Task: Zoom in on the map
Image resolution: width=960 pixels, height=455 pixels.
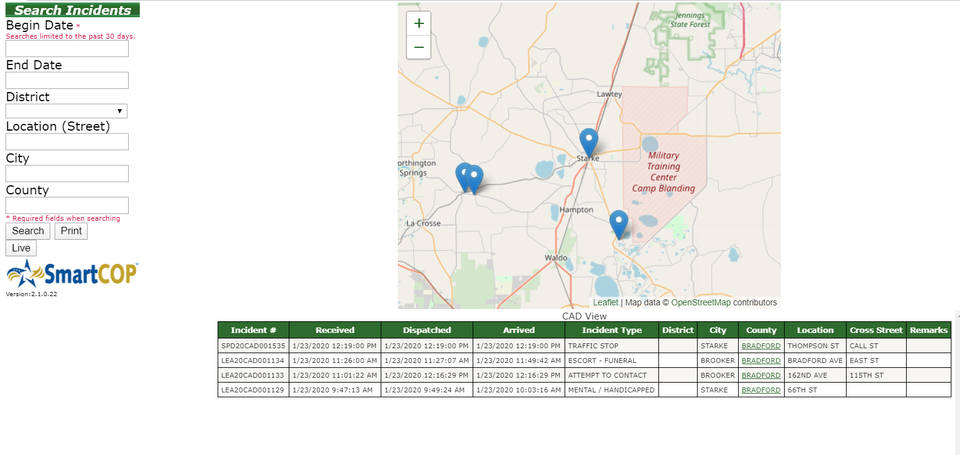Action: [418, 23]
